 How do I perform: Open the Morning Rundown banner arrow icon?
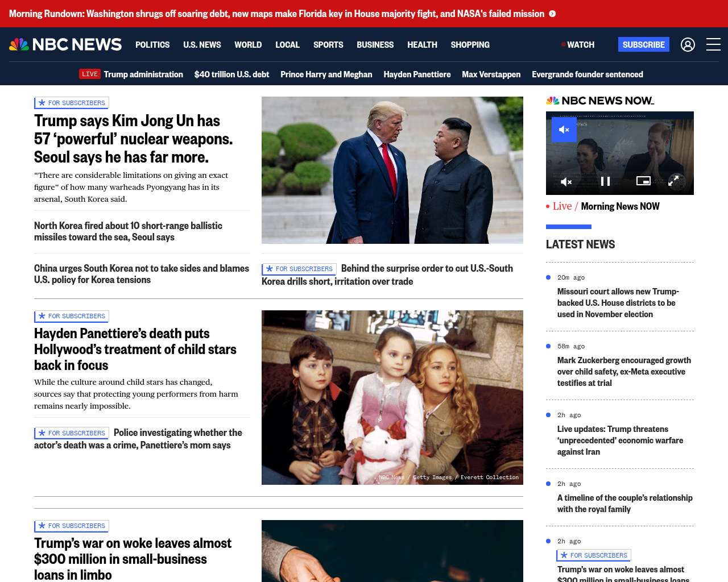click(552, 14)
